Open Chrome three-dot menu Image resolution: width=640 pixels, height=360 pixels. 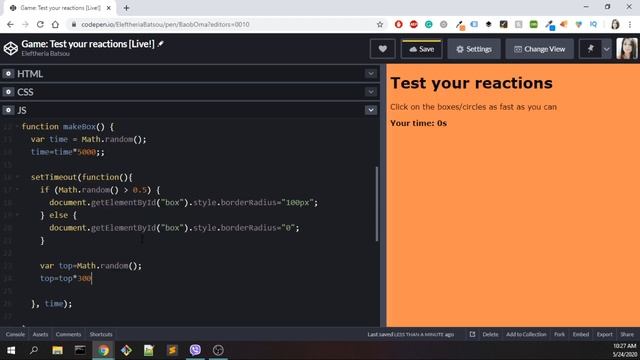[x=630, y=24]
